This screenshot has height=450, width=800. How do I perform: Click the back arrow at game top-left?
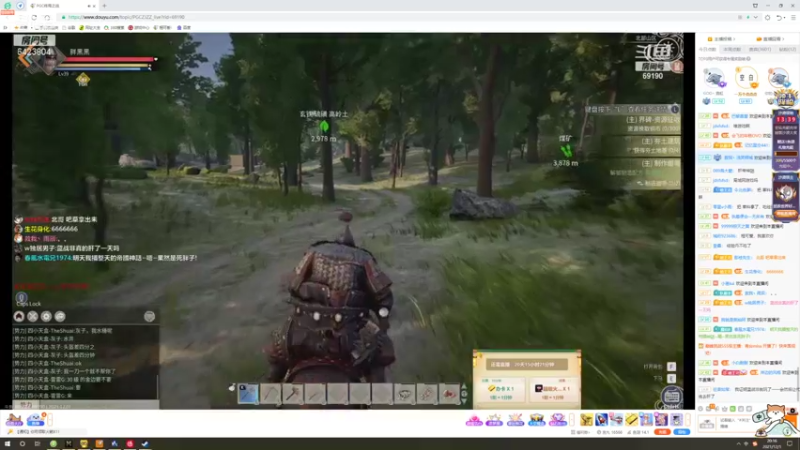coord(23,58)
